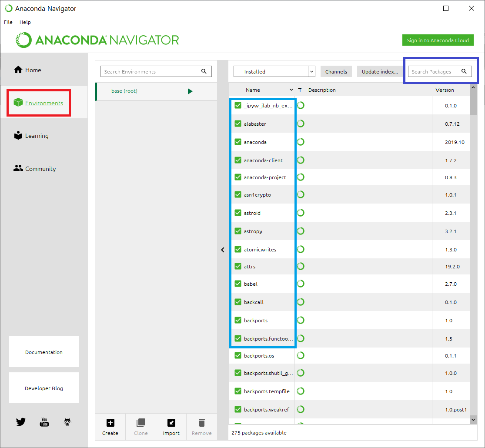
Task: Click the backports.functoo package name
Action: pos(268,338)
